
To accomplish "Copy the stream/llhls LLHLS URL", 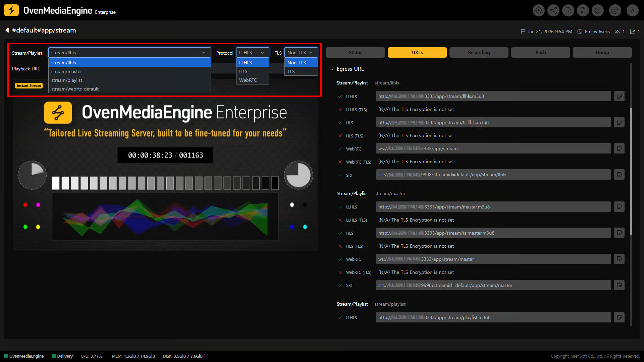I will [x=619, y=96].
